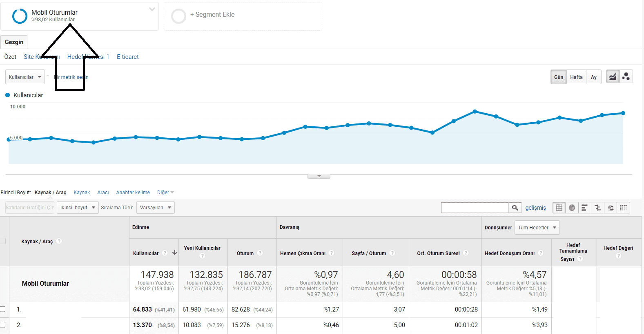Click help icon next to Oturum column
The width and height of the screenshot is (644, 334).
coord(260,253)
